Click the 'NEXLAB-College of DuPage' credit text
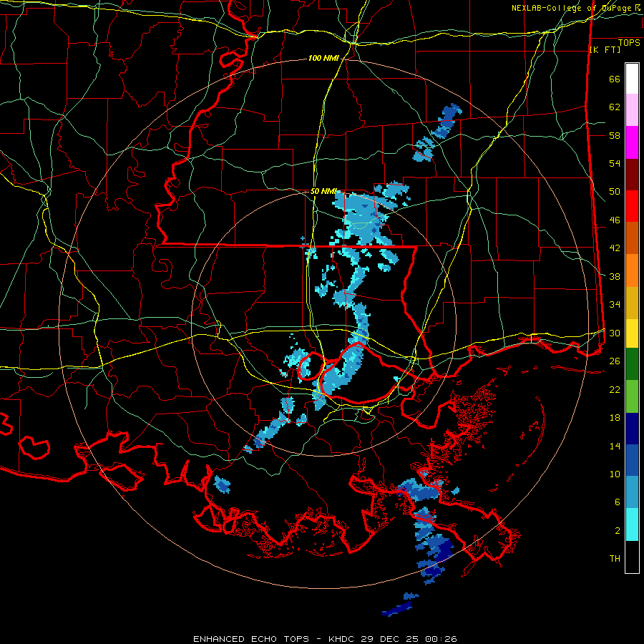644x644 pixels. point(572,8)
